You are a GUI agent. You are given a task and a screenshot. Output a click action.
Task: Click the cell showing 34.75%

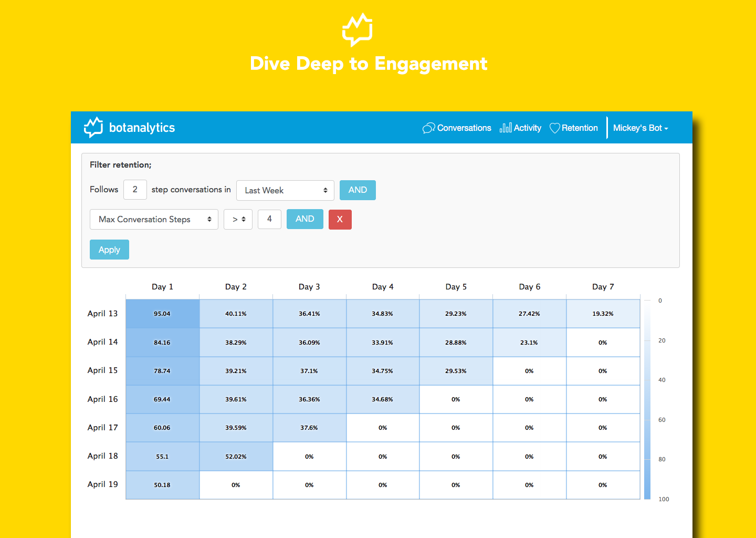pos(383,371)
